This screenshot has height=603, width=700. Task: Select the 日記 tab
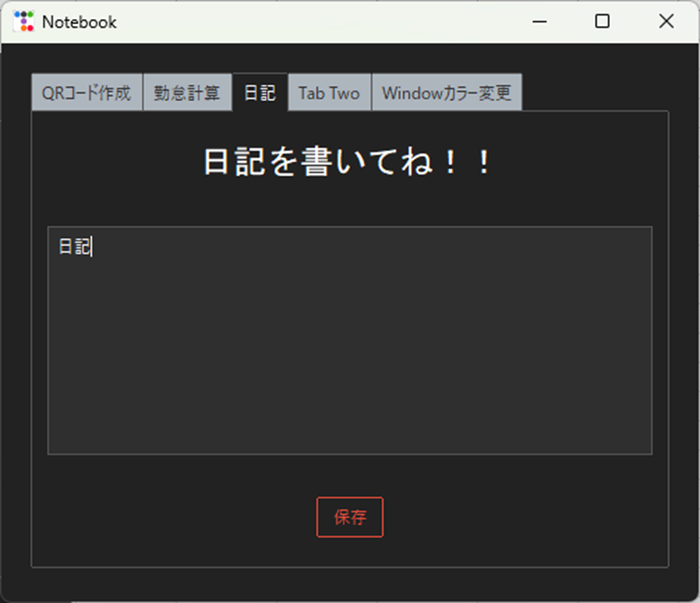(260, 92)
